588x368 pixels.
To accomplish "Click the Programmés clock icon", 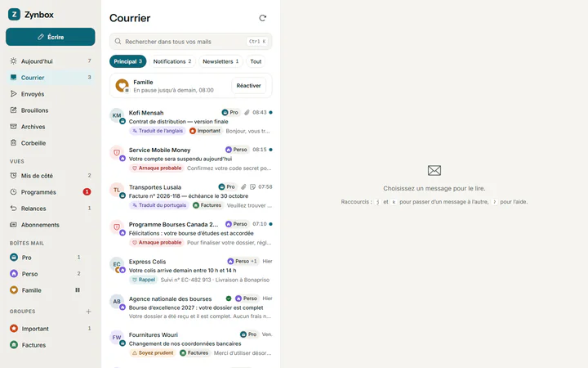I will tap(14, 192).
